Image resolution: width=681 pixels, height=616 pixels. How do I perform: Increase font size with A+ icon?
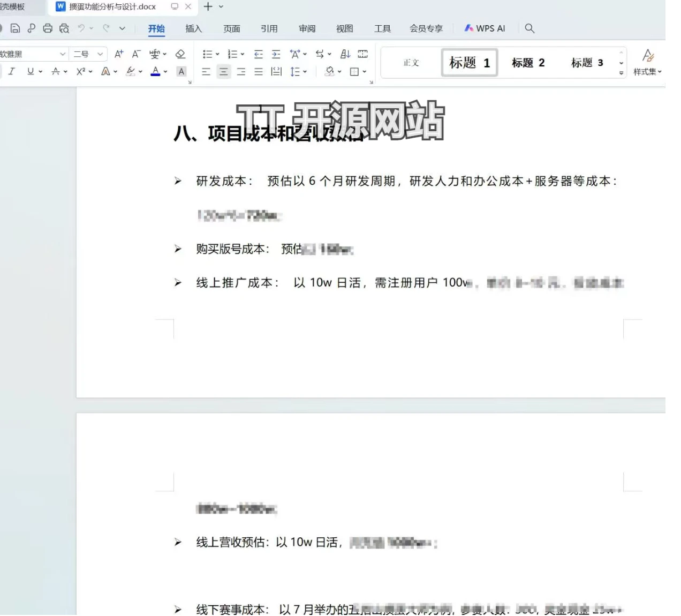(119, 54)
